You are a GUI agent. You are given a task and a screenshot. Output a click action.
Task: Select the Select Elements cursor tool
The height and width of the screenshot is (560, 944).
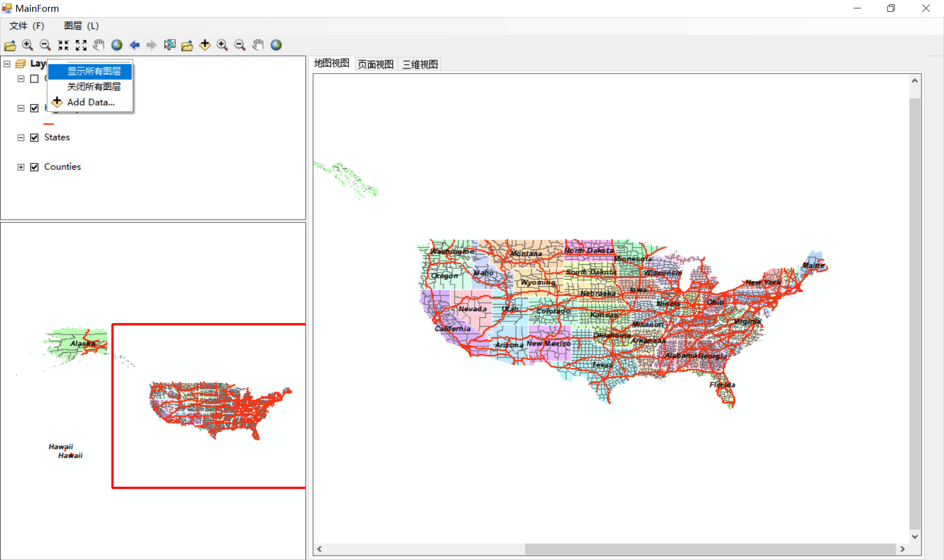(x=170, y=45)
